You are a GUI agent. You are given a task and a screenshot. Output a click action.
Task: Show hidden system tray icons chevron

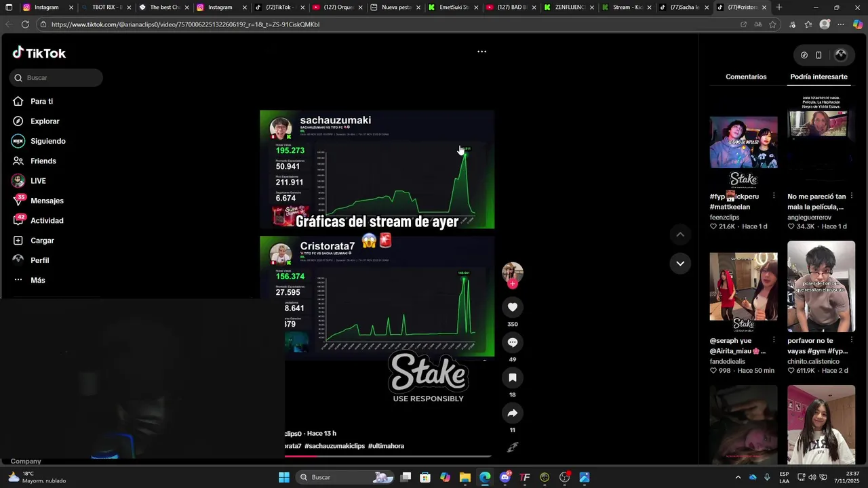(x=738, y=477)
